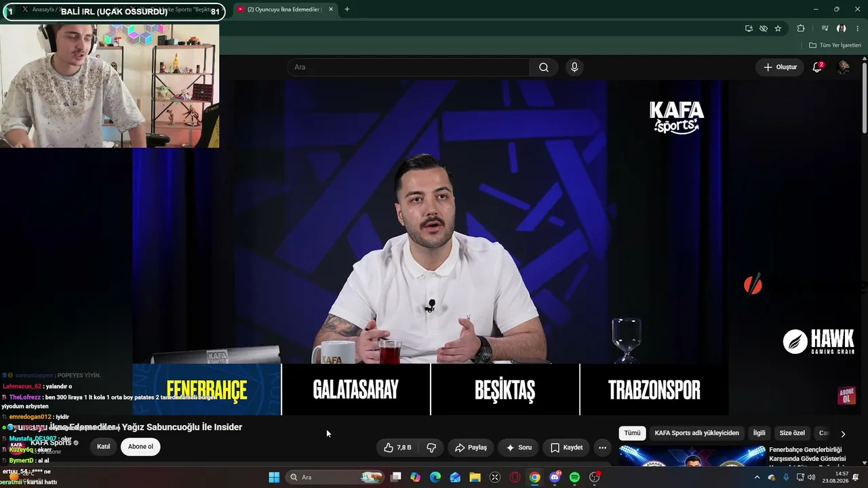Screen dimensions: 868x488
Task: Click the TRABZONSPOR label in the video
Action: pos(654,390)
